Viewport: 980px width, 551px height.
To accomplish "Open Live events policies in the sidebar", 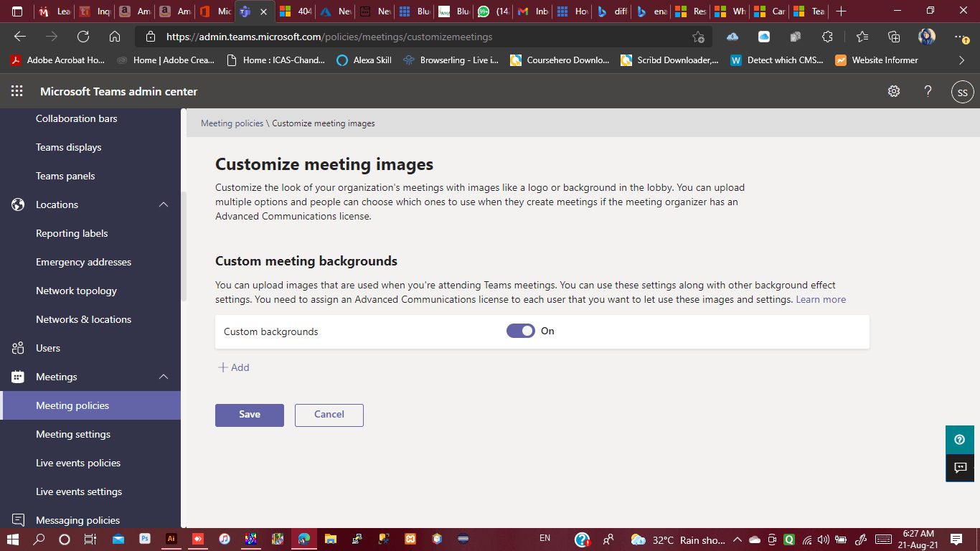I will 78,463.
